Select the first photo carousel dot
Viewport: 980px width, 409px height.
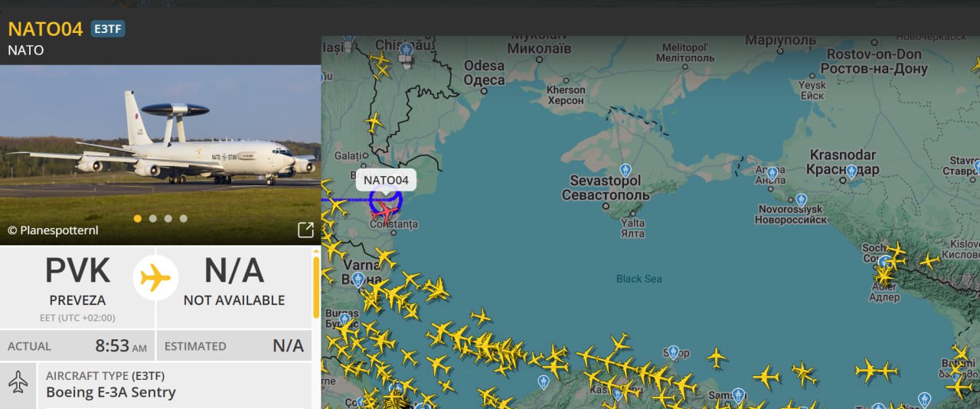(138, 218)
